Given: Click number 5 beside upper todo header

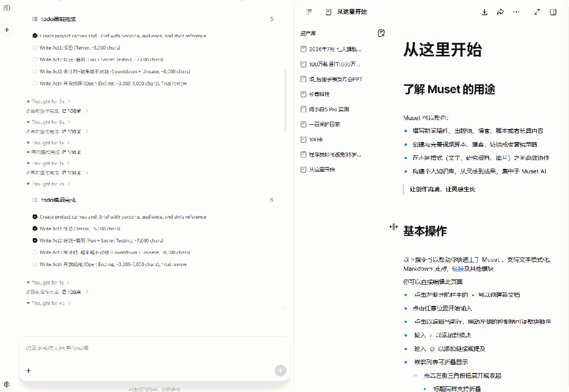Looking at the screenshot, I should (272, 19).
